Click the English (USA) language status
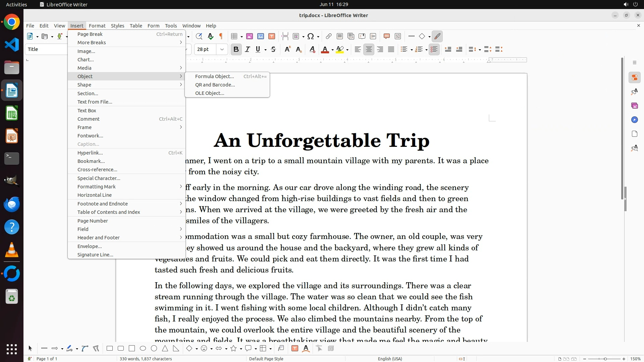This screenshot has height=362, width=644. pyautogui.click(x=390, y=359)
